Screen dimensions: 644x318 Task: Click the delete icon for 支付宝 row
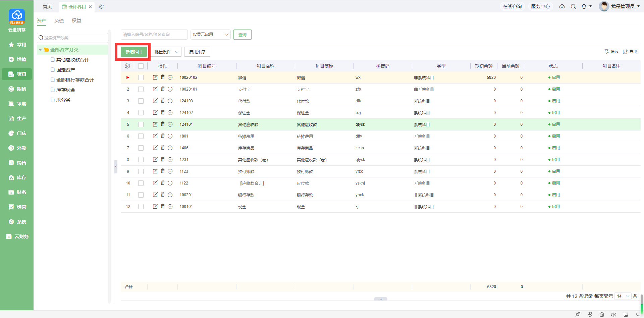[163, 89]
